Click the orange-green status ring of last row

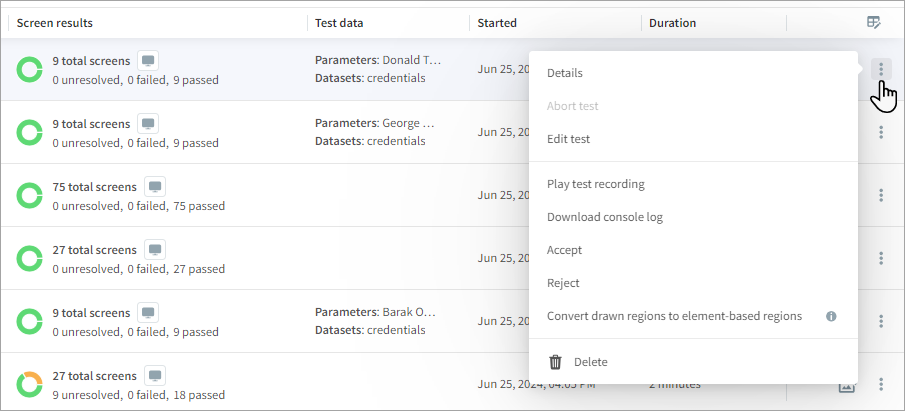click(29, 384)
